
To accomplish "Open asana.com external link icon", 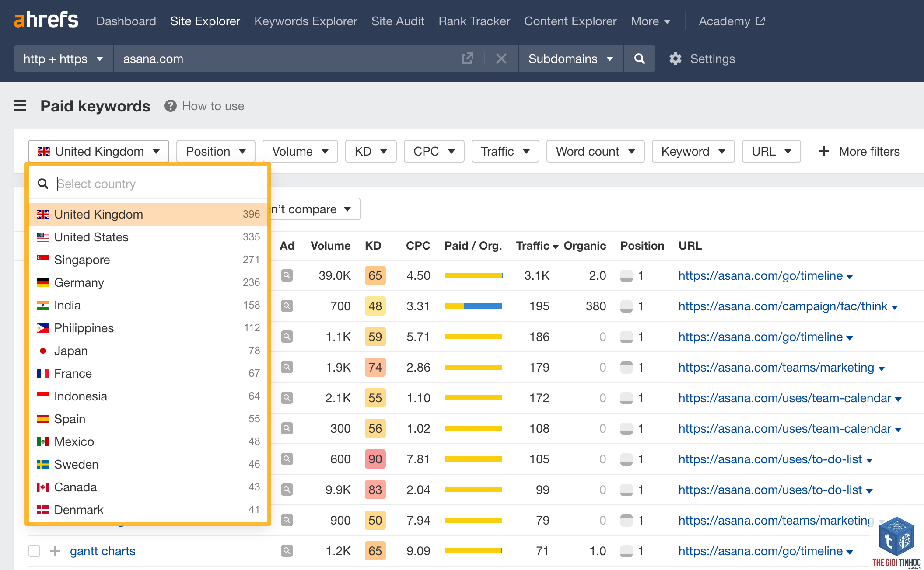I will 467,59.
